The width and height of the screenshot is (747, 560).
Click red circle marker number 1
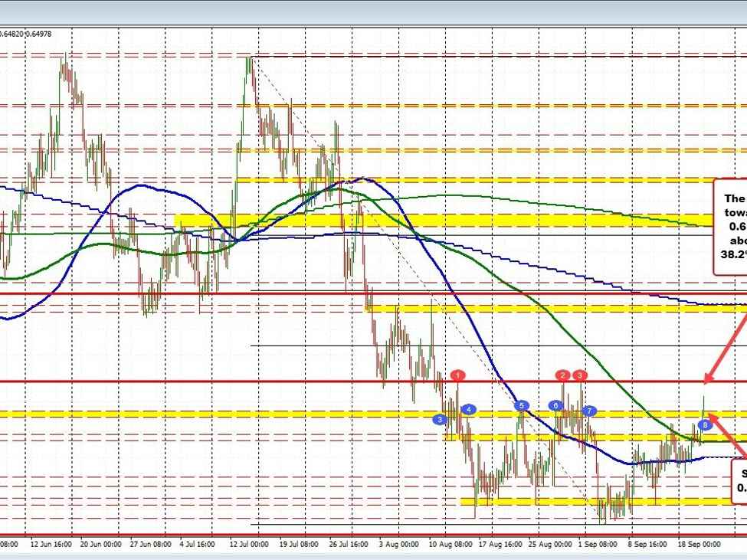tap(458, 375)
